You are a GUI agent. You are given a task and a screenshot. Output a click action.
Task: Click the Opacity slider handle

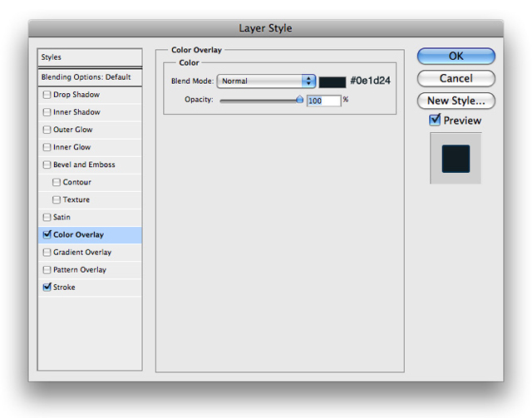click(x=299, y=100)
